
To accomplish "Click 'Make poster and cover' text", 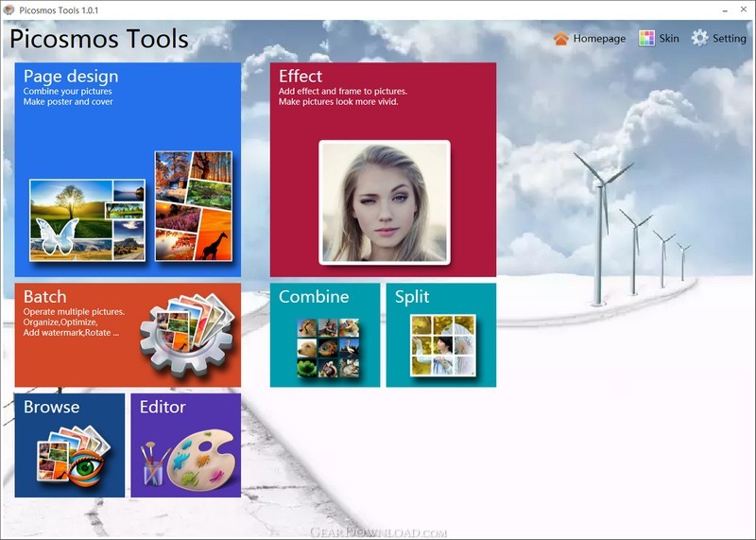I will (x=68, y=102).
